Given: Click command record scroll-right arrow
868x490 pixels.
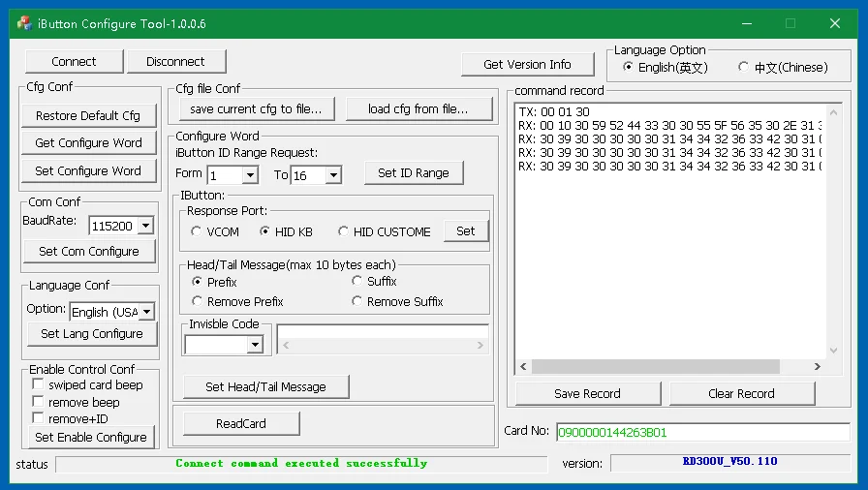Looking at the screenshot, I should pos(818,367).
